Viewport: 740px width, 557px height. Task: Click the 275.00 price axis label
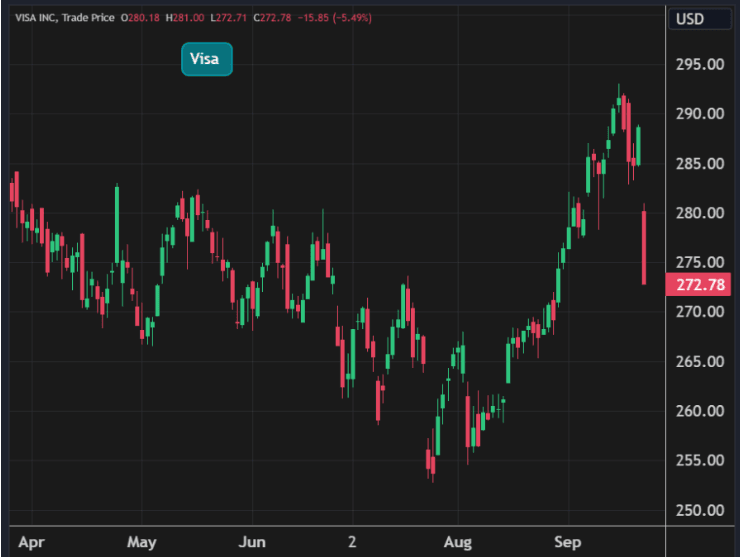click(x=700, y=262)
